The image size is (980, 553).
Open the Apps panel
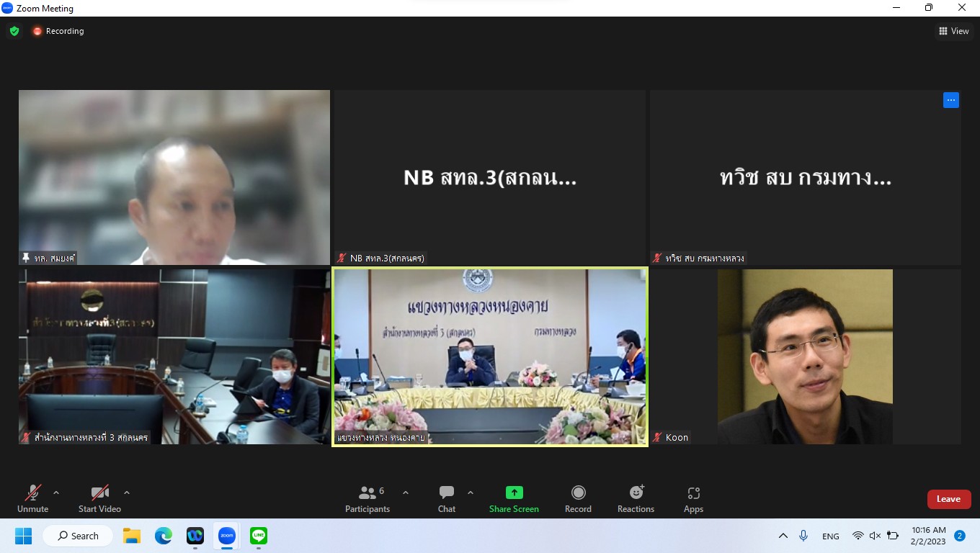[x=693, y=499]
